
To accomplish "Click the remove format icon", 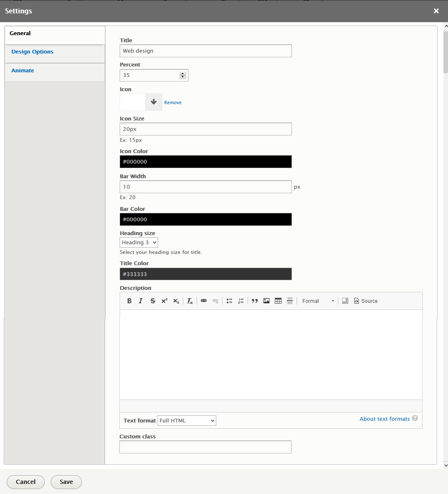I will pos(189,301).
